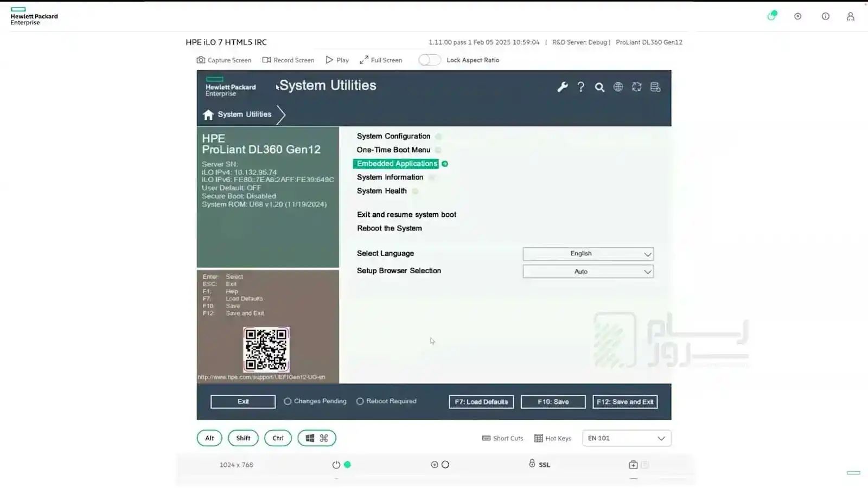Click the System Utilities breadcrumb label
The width and height of the screenshot is (868, 488).
click(245, 114)
